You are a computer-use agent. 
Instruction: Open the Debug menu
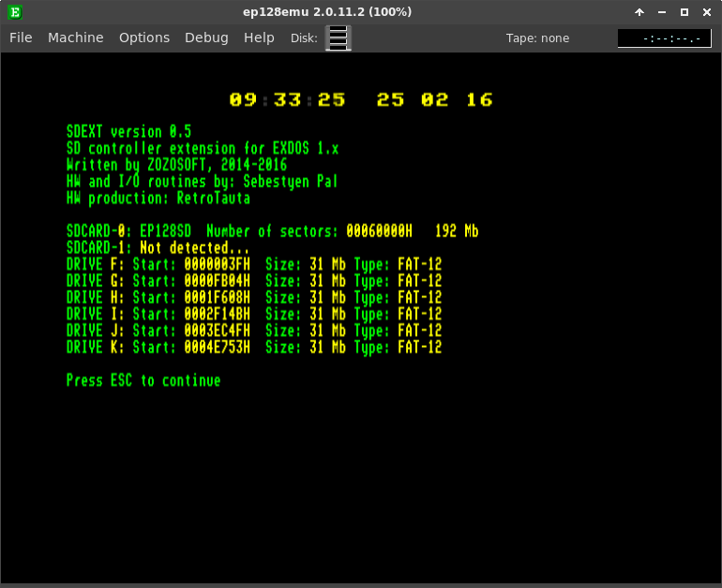206,38
